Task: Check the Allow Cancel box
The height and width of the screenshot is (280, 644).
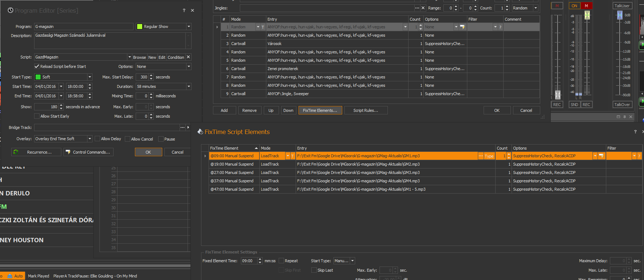Action: pyautogui.click(x=127, y=139)
